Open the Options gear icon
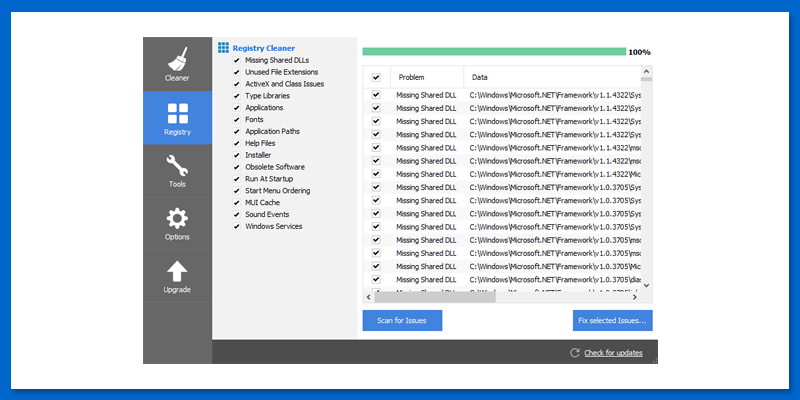This screenshot has height=400, width=800. pyautogui.click(x=177, y=218)
